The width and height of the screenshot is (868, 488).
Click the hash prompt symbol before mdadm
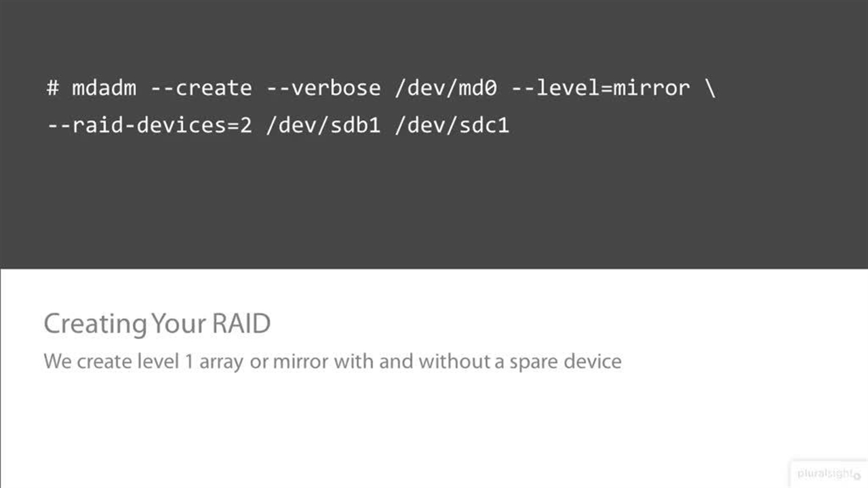[x=54, y=88]
